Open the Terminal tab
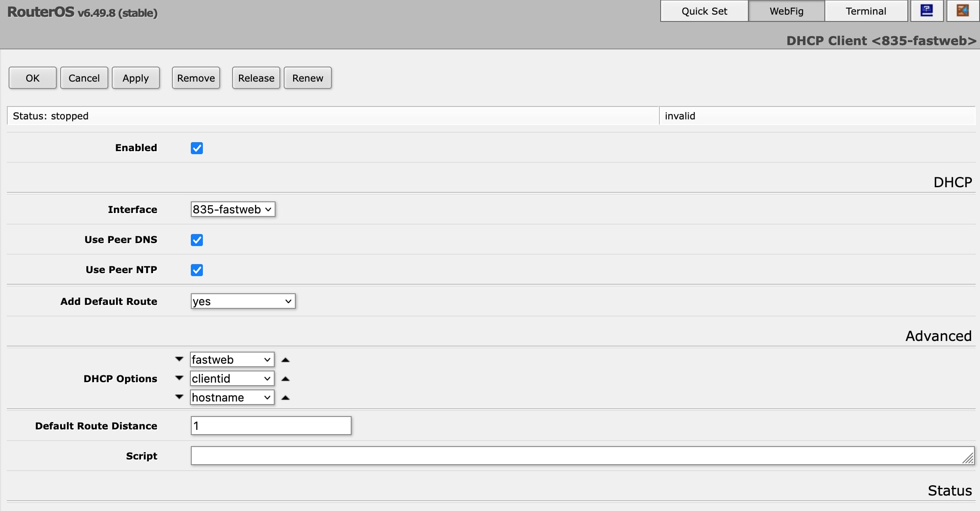The image size is (980, 511). pyautogui.click(x=866, y=11)
